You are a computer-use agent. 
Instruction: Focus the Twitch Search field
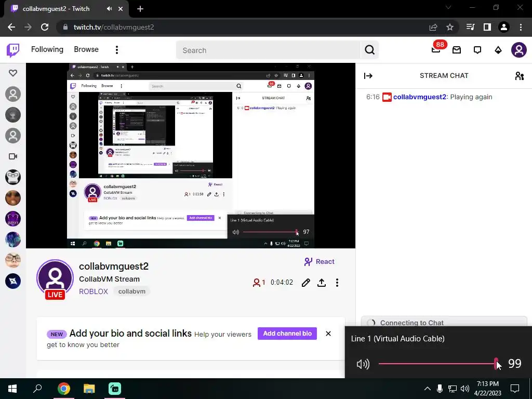click(x=268, y=50)
